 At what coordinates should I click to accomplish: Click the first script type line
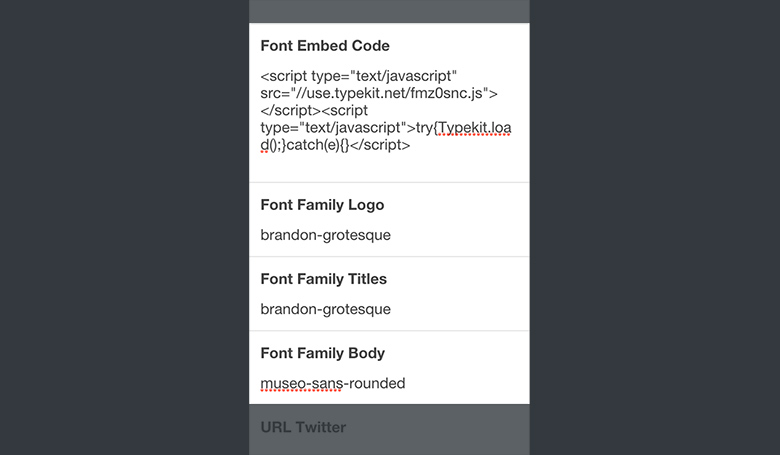point(358,76)
